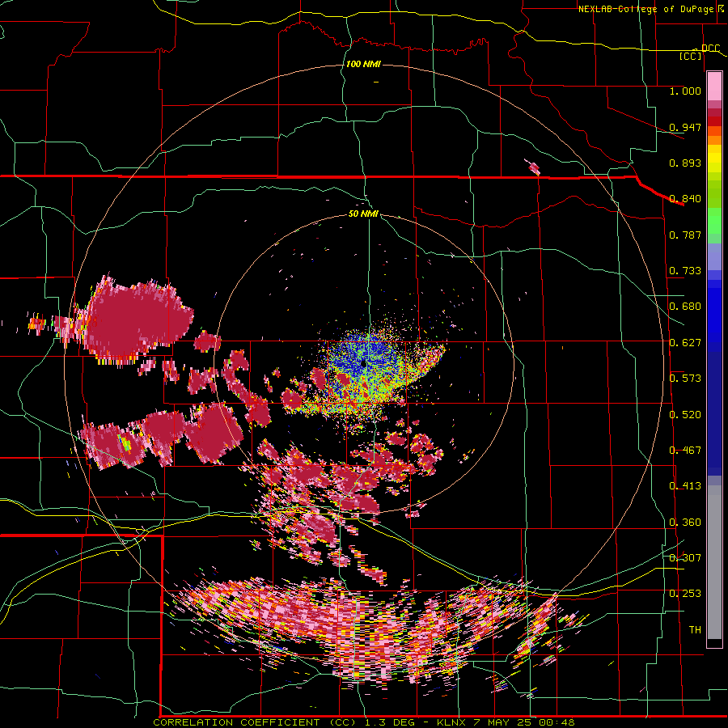This screenshot has width=728, height=728.
Task: Pick the bright green color bar segment beside 0.787
Action: pos(714,222)
